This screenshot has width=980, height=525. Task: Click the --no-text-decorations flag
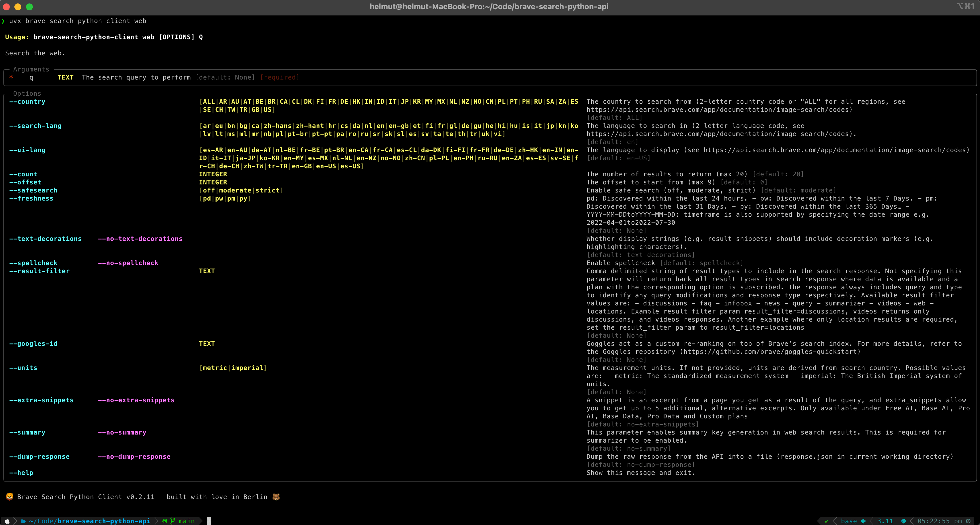140,239
